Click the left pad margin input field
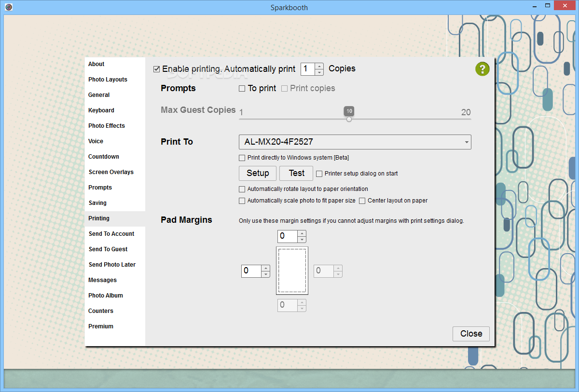Viewport: 579px width, 392px height. tap(251, 271)
